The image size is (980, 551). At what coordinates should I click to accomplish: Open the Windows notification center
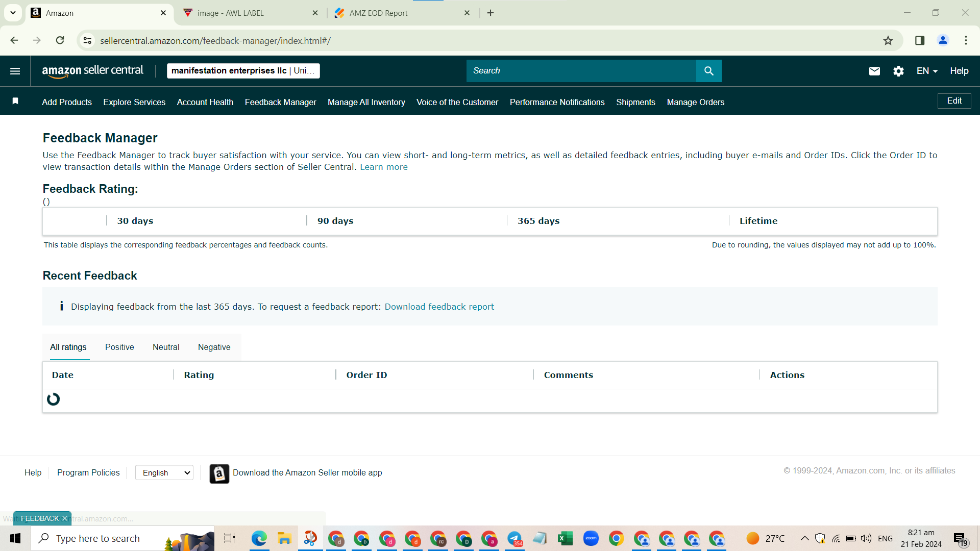click(x=960, y=539)
